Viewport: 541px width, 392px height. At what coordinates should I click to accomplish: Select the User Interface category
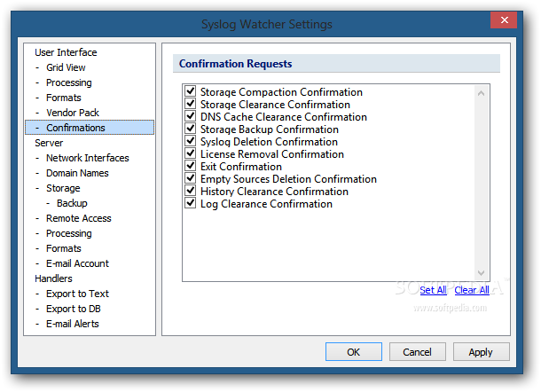point(66,52)
